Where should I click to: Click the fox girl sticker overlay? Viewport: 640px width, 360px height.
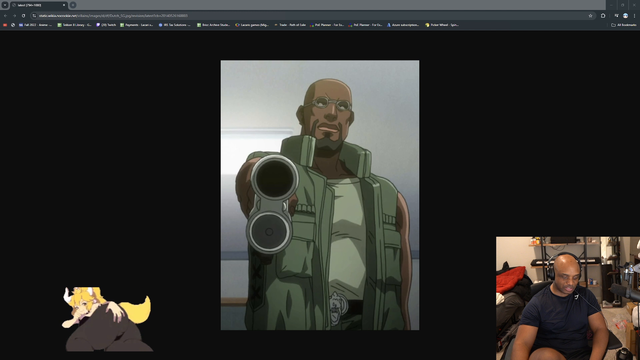tap(107, 319)
